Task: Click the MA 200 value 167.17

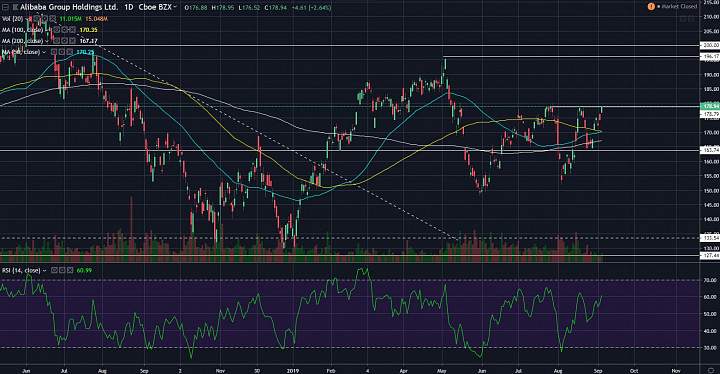Action: coord(88,41)
